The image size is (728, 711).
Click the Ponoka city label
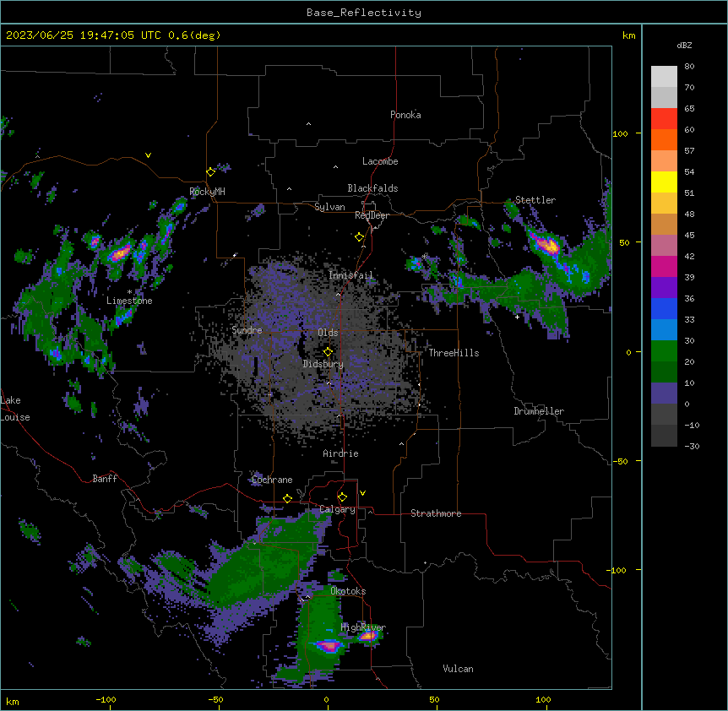[405, 115]
